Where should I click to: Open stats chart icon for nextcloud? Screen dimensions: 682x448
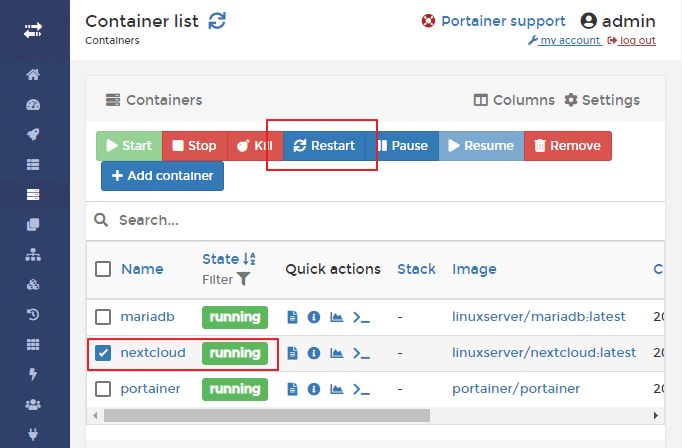point(337,353)
